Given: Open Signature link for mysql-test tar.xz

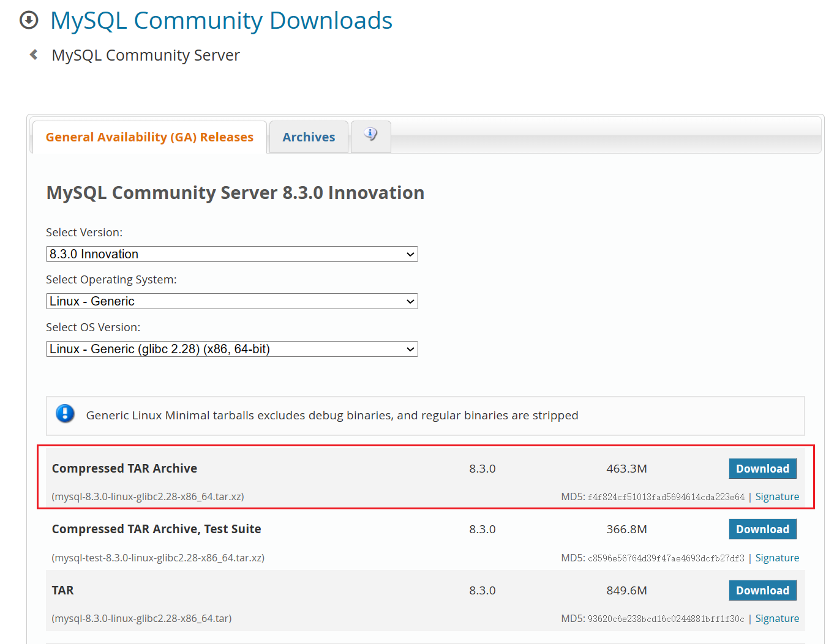Looking at the screenshot, I should pos(777,558).
